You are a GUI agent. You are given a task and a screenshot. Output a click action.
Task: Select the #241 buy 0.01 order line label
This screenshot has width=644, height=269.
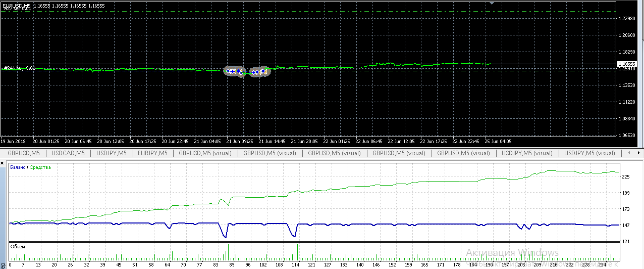[x=20, y=68]
